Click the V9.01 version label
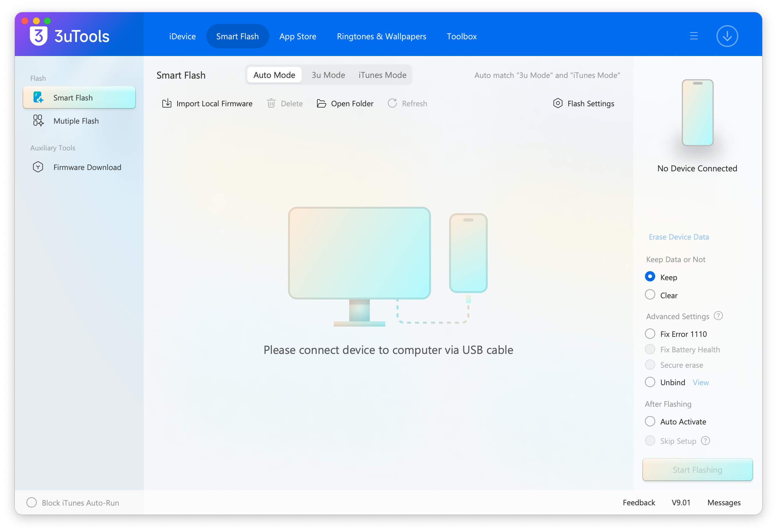This screenshot has height=532, width=777. point(681,503)
